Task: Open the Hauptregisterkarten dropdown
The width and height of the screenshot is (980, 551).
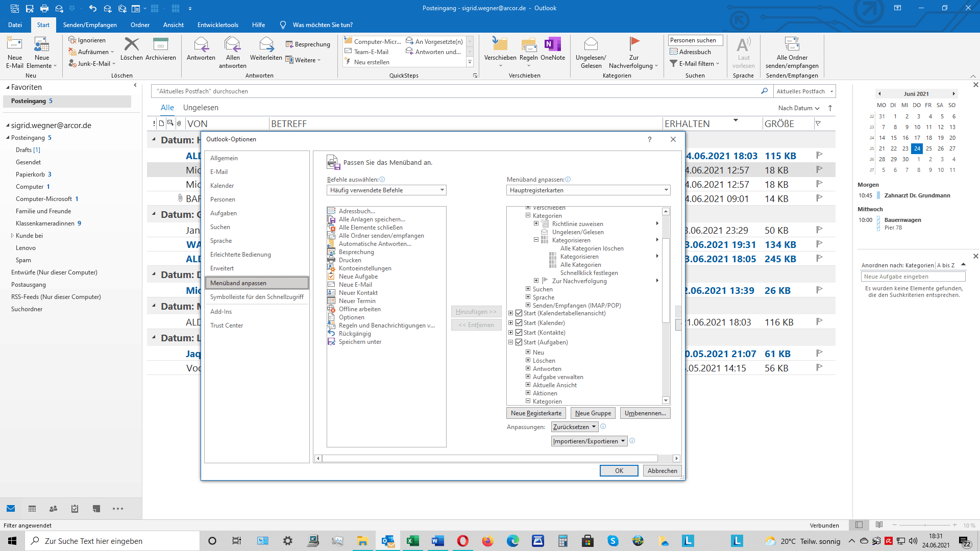Action: pyautogui.click(x=588, y=190)
